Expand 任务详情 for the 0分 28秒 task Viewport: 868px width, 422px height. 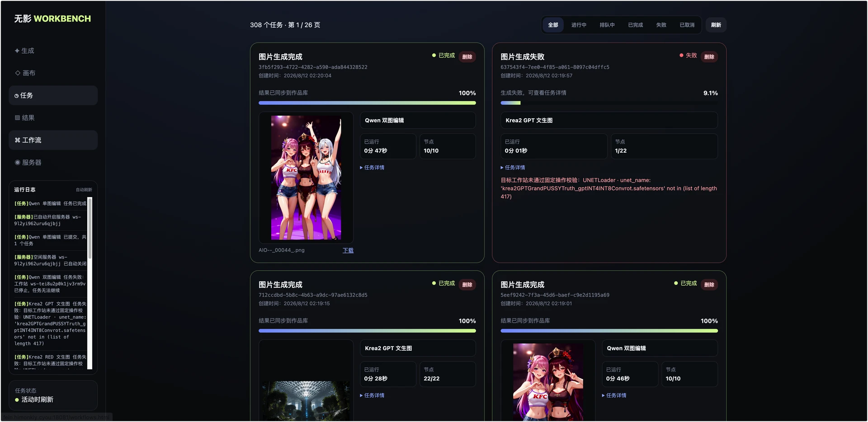(x=372, y=395)
